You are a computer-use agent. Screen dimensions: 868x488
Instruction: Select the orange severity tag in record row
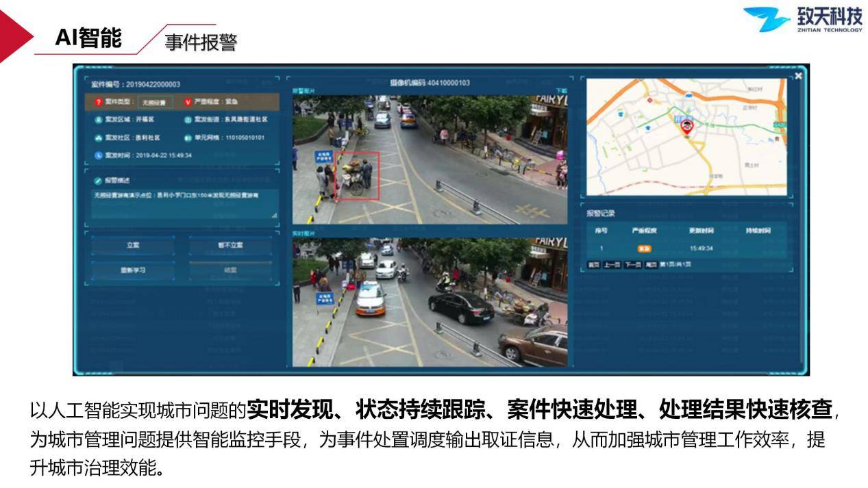[x=644, y=248]
